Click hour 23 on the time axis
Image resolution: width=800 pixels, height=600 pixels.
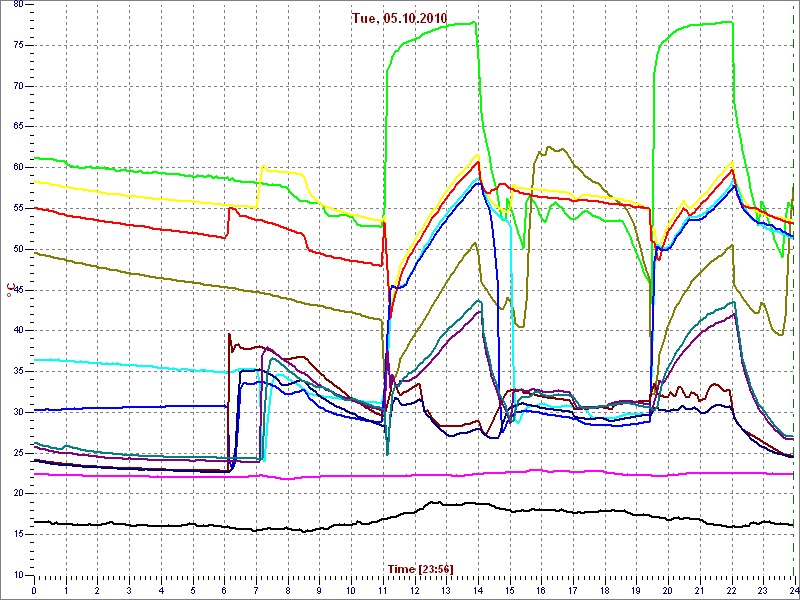coord(763,590)
